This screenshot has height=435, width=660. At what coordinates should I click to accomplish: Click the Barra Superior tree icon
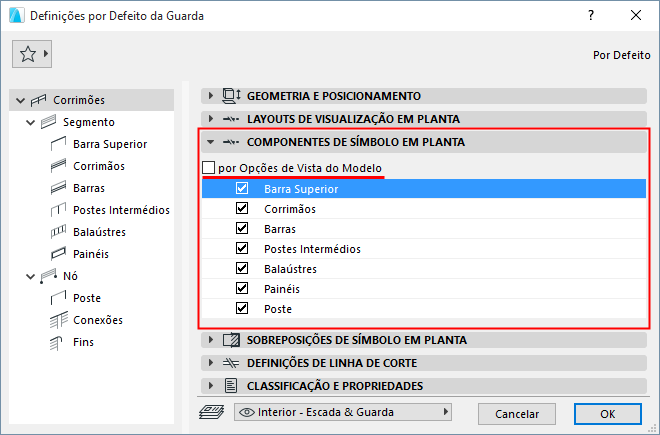tap(57, 144)
